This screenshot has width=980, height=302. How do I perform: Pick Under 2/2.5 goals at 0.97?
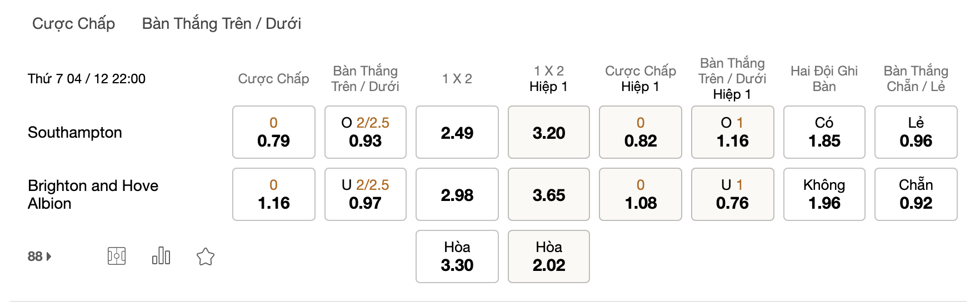[366, 194]
